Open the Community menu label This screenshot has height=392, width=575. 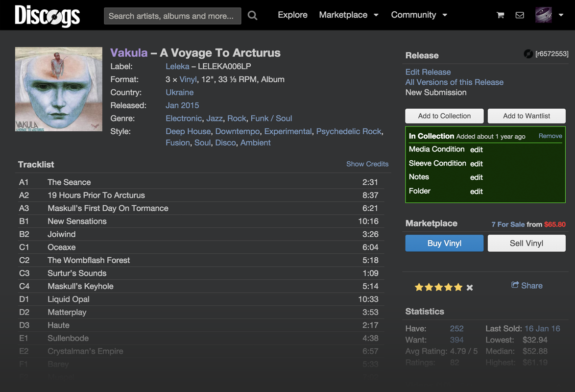414,15
